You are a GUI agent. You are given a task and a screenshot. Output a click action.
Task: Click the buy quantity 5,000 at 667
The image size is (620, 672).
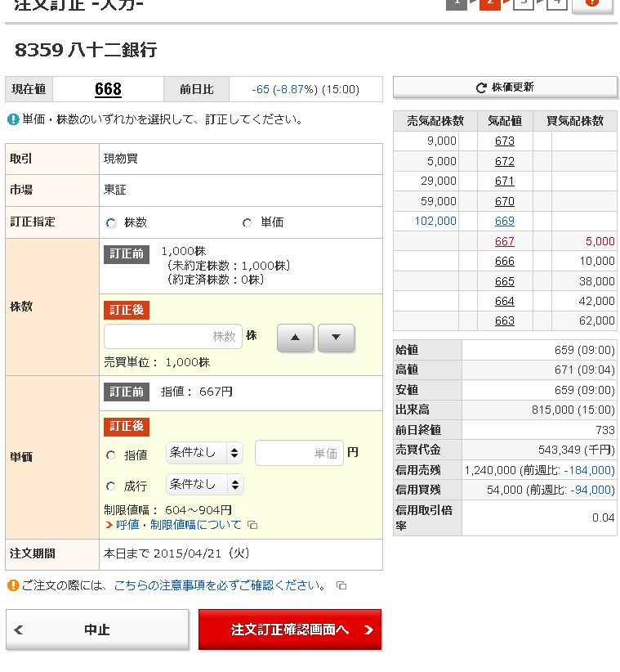pos(600,241)
